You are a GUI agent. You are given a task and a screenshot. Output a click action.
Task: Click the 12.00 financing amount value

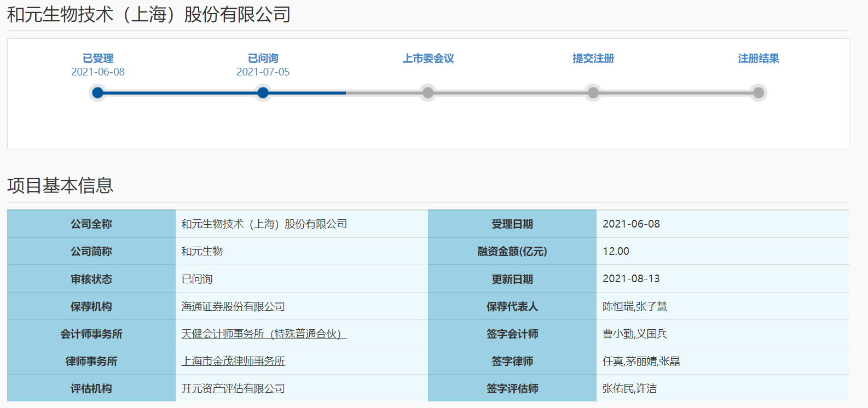(x=616, y=252)
